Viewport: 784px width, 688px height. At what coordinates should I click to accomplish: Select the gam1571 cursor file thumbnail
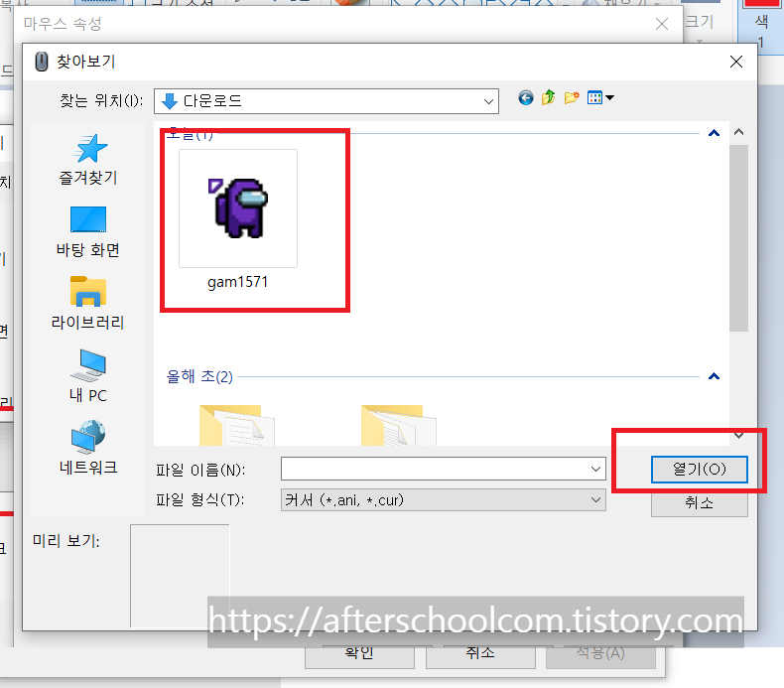point(238,208)
